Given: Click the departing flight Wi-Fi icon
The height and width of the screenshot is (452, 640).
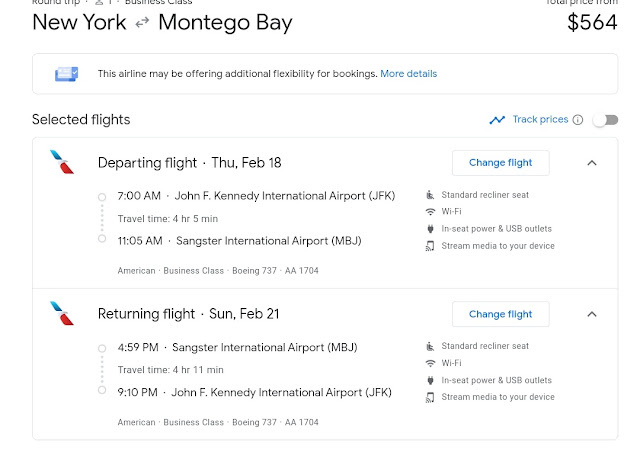Looking at the screenshot, I should (430, 212).
